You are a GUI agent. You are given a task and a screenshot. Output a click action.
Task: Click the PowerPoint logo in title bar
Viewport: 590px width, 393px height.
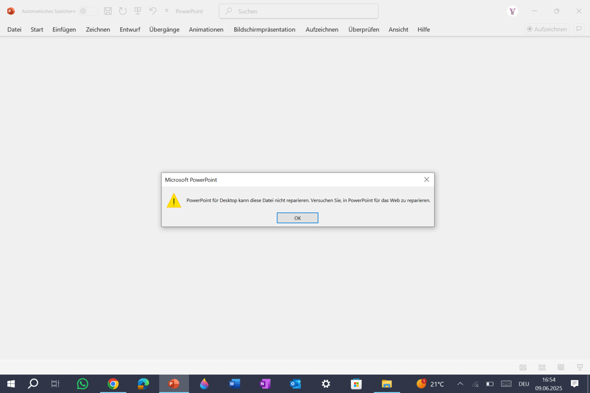[11, 11]
